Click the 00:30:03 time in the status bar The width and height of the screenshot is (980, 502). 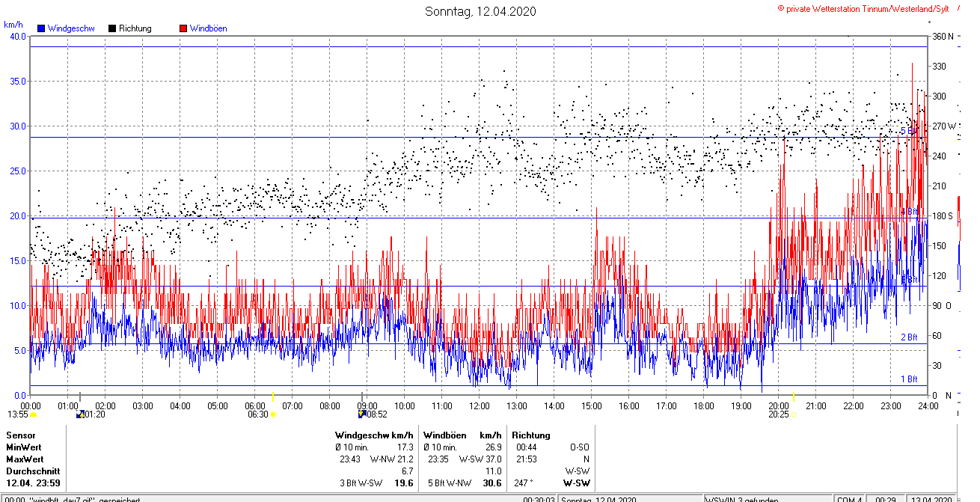[x=539, y=499]
